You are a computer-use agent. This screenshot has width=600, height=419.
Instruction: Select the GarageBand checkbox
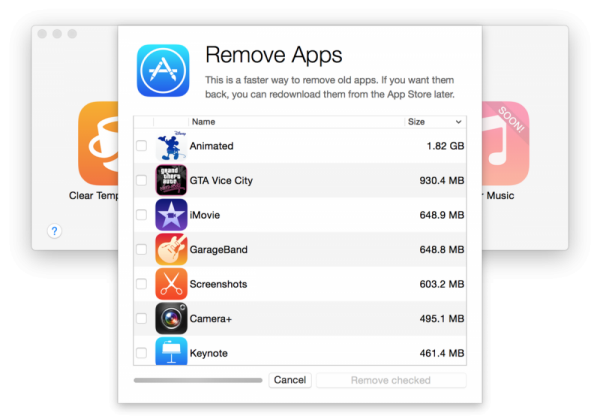[x=142, y=249]
